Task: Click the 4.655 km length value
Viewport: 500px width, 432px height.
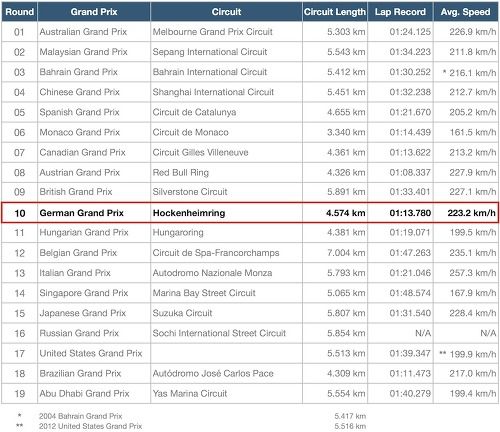Action: click(346, 112)
